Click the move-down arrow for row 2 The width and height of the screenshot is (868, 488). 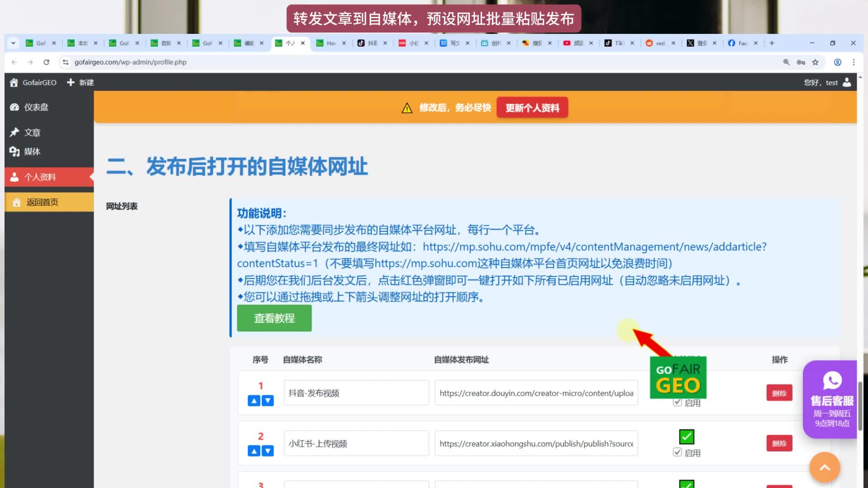(268, 451)
